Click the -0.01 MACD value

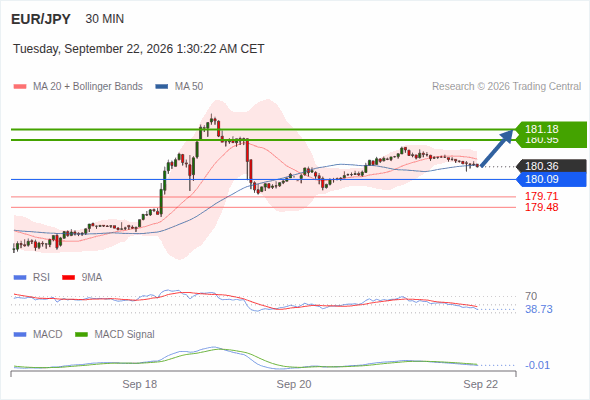(x=537, y=365)
